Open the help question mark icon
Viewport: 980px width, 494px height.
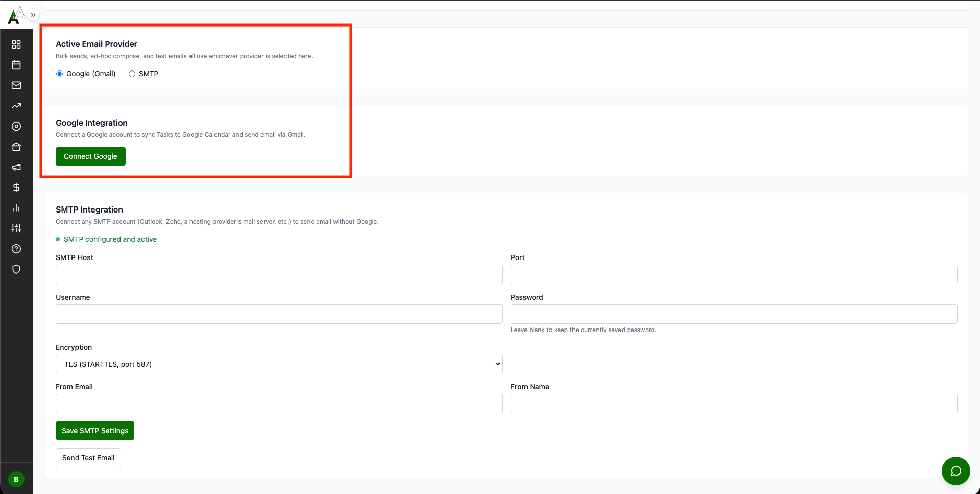coord(16,249)
